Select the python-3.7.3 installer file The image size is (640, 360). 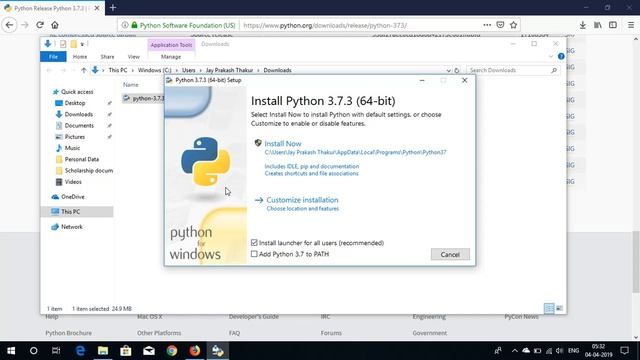point(144,98)
